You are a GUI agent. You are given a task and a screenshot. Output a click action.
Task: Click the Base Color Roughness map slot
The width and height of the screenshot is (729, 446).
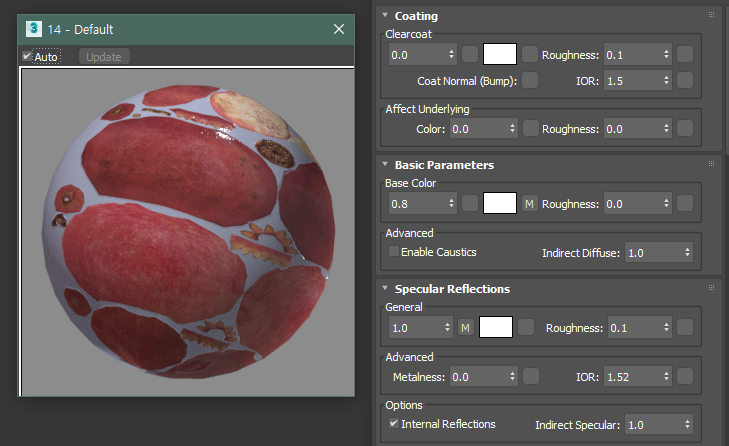click(685, 204)
